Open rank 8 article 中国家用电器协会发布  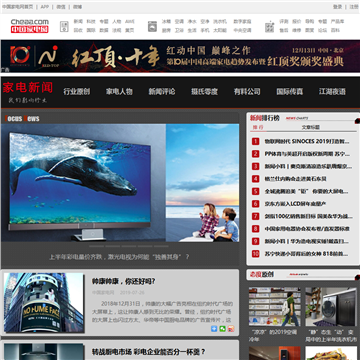(307, 229)
